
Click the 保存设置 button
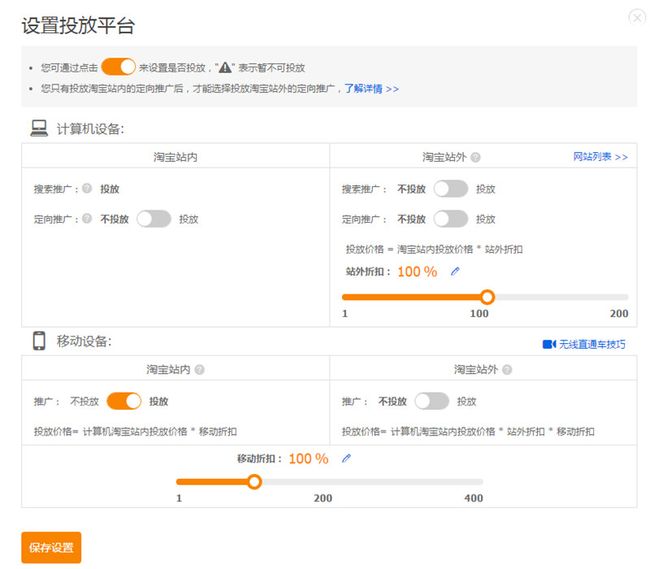tap(51, 547)
